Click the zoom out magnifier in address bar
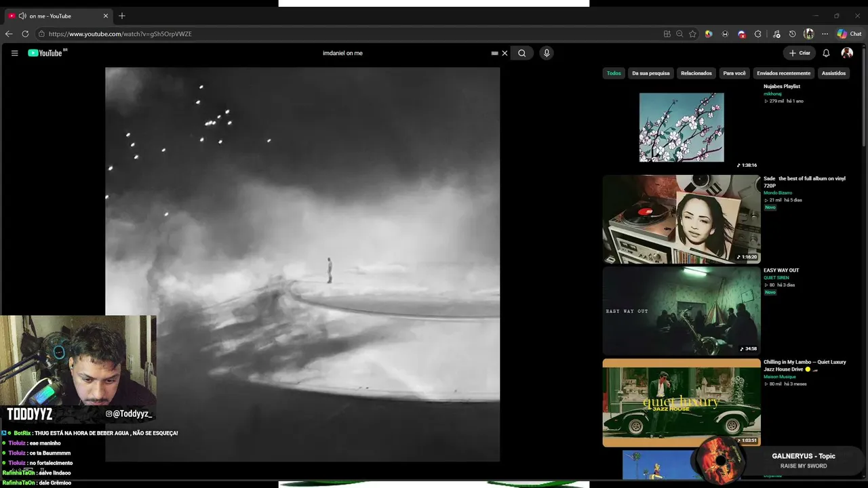 coord(679,34)
